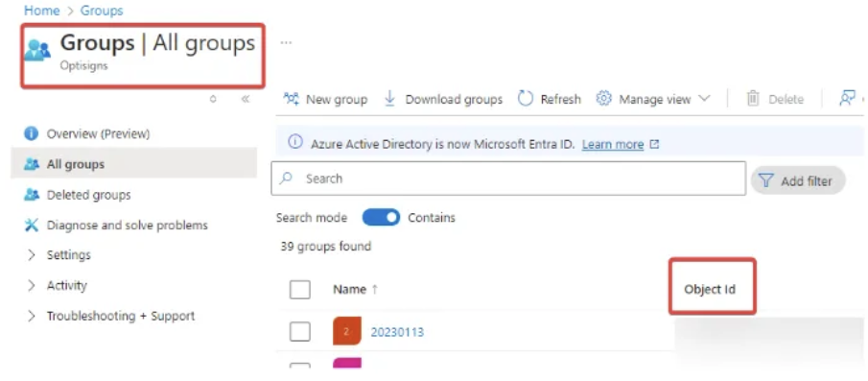
Task: Click the Add filter button
Action: click(x=798, y=180)
